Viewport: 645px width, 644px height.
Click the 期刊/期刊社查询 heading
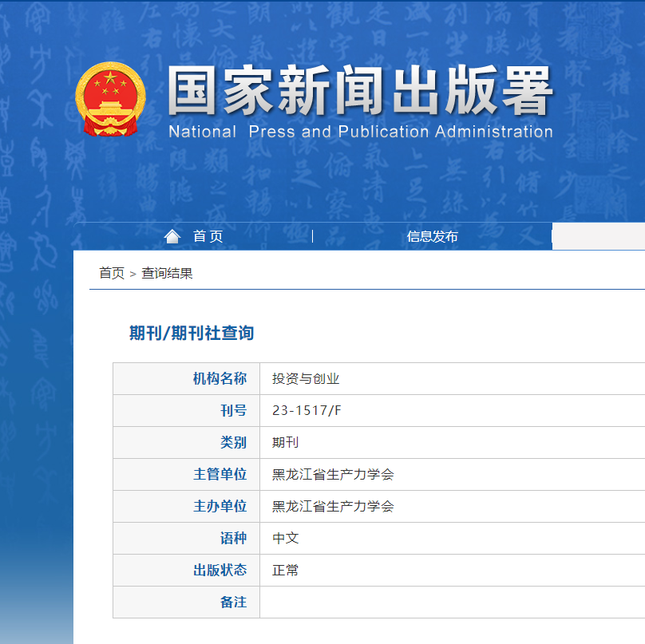tap(192, 333)
